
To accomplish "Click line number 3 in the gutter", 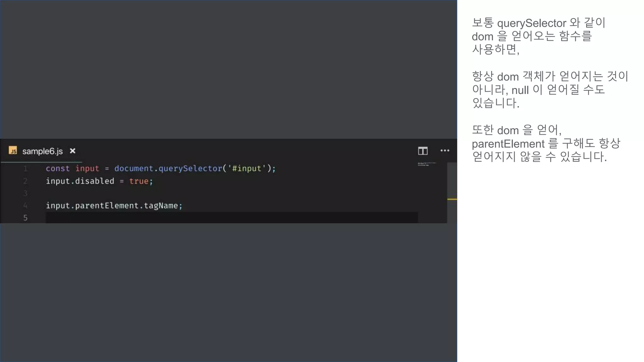I will [25, 193].
